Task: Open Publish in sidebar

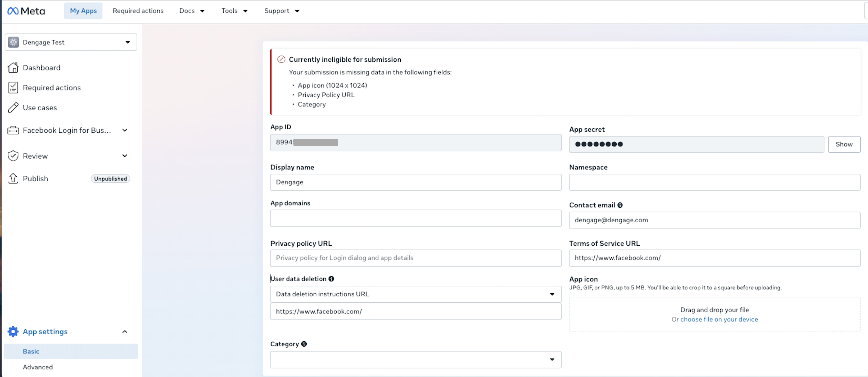Action: (35, 178)
